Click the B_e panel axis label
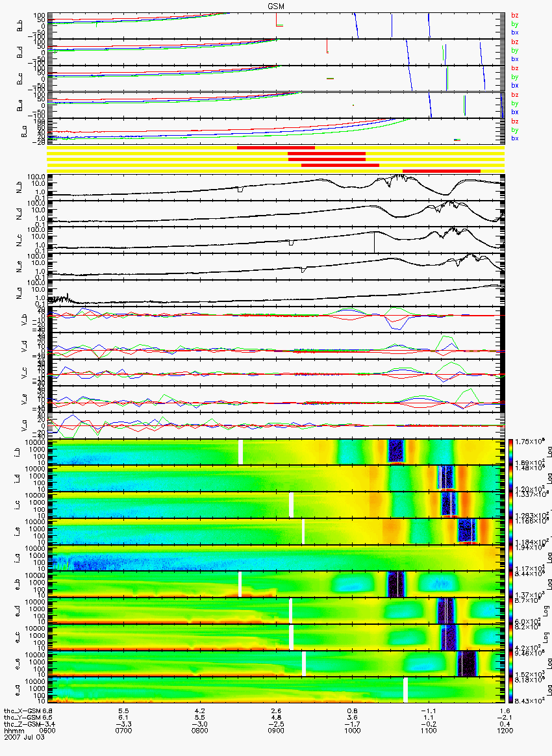Image resolution: width=552 pixels, height=756 pixels. coord(20,105)
